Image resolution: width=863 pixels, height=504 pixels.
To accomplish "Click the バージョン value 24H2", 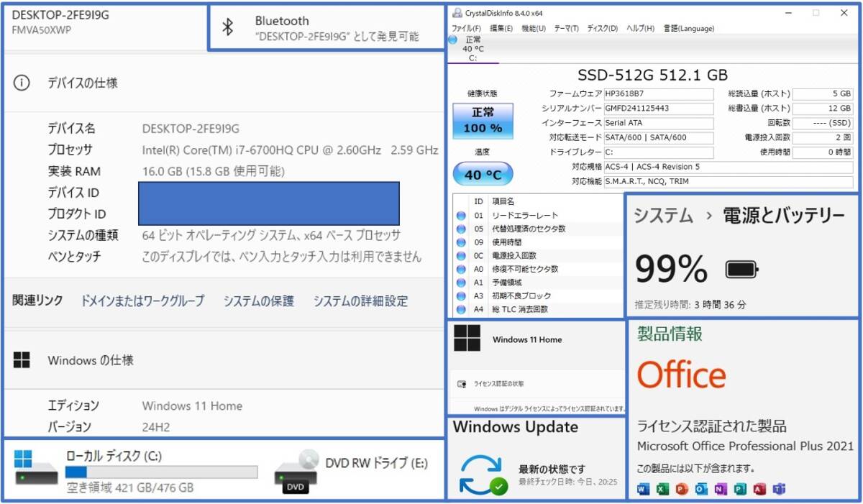I will tap(156, 427).
